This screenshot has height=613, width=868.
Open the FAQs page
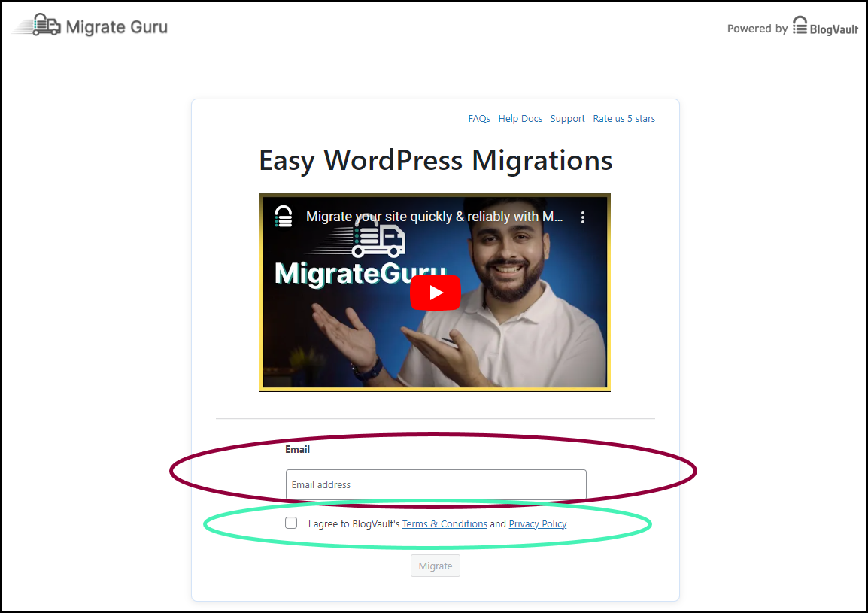[x=479, y=118]
